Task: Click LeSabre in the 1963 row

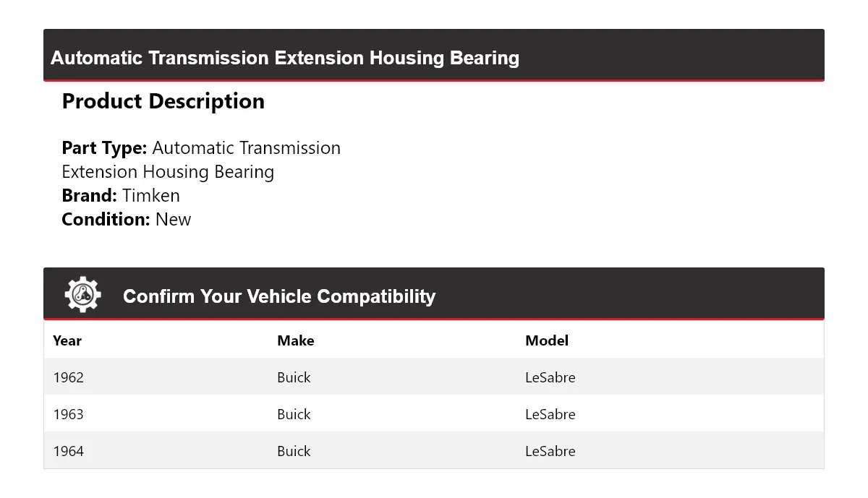Action: click(550, 414)
